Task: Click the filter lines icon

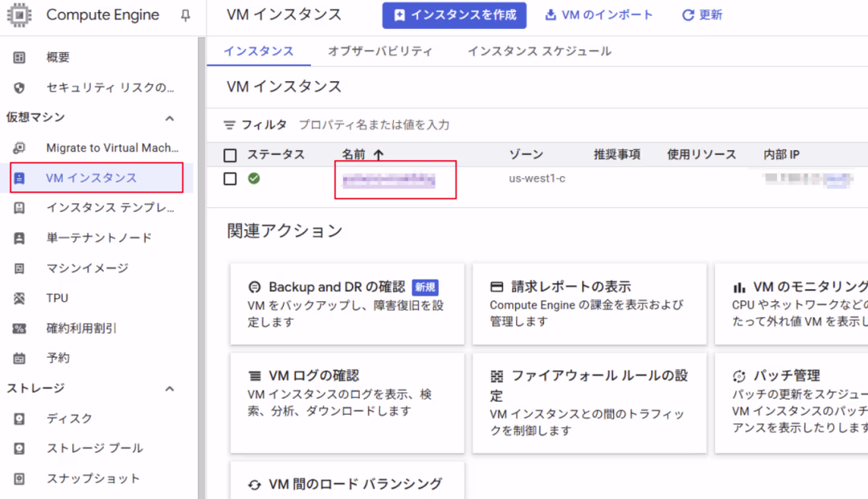Action: (229, 125)
